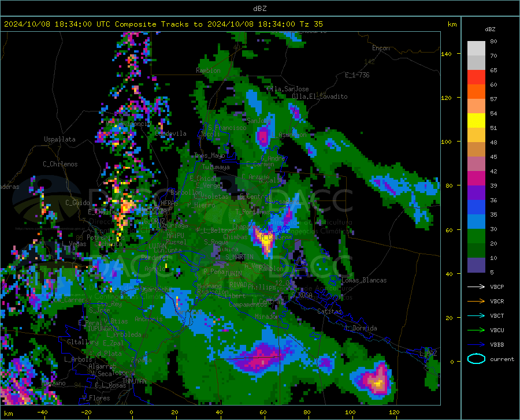The height and width of the screenshot is (420, 520).
Task: Click the Uspallata map label
Action: pyautogui.click(x=60, y=139)
